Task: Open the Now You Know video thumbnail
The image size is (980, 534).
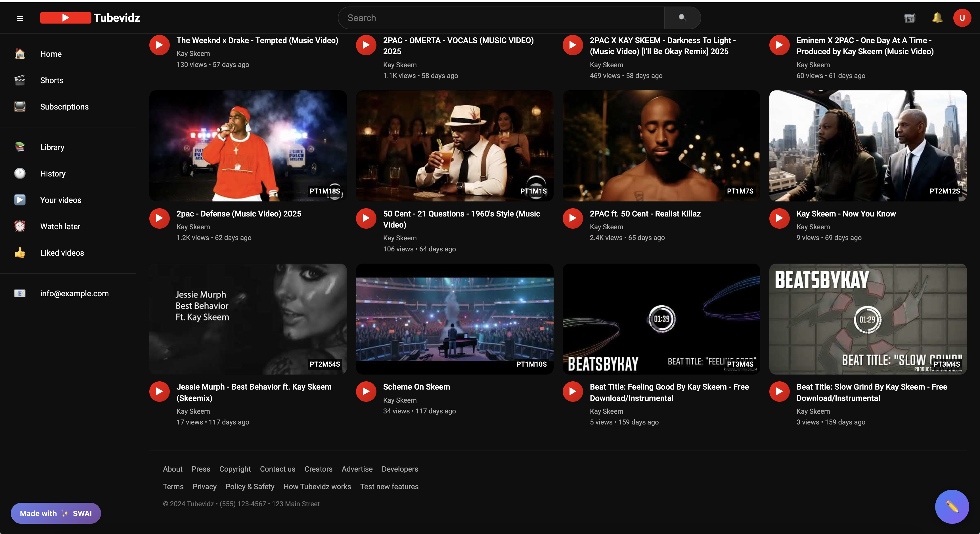Action: click(868, 146)
